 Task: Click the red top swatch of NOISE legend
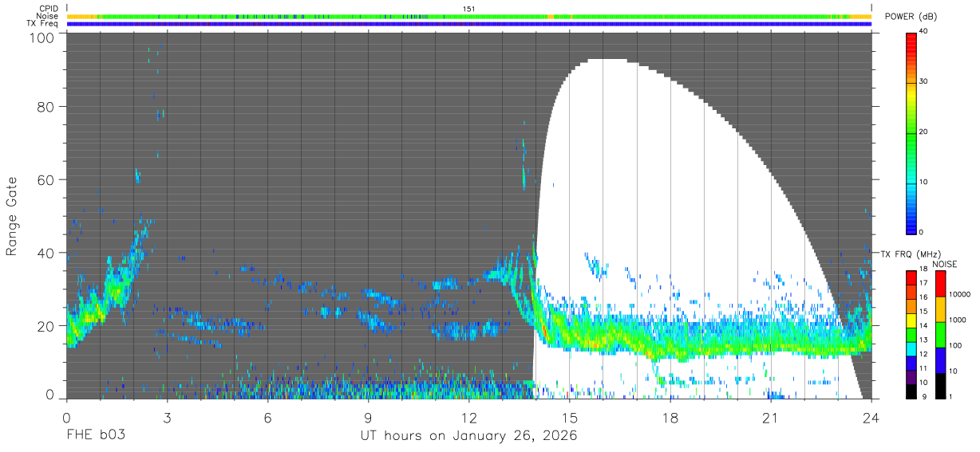point(941,283)
